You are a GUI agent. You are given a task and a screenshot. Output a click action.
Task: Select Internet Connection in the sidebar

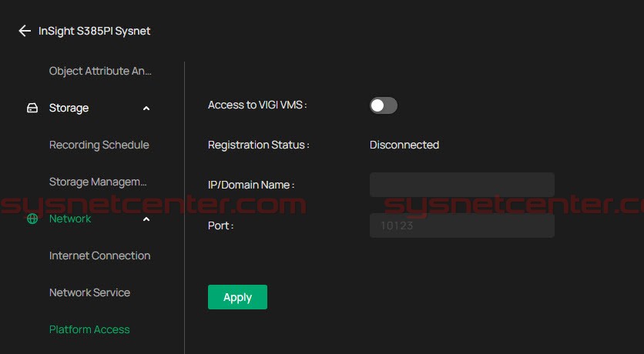pos(99,255)
